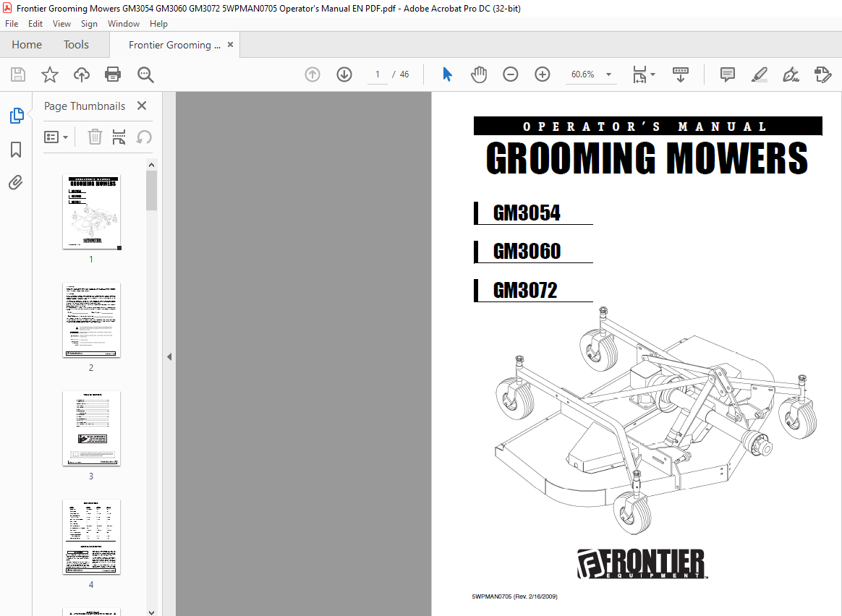Click the scrolling mode icon
Viewport: 842px width, 616px height.
pos(681,74)
